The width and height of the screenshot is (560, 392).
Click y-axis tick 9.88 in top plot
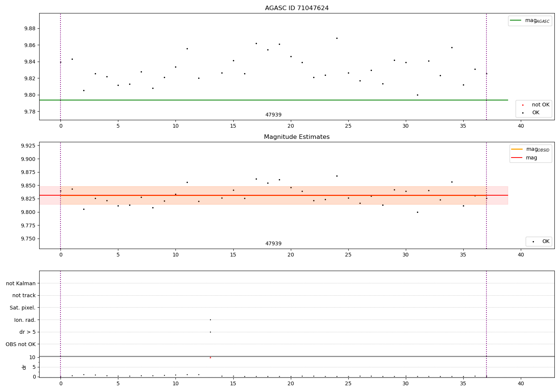coord(30,29)
